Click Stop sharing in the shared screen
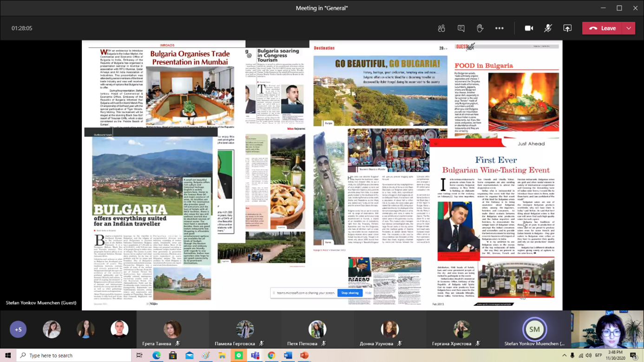644x362 pixels. 350,293
